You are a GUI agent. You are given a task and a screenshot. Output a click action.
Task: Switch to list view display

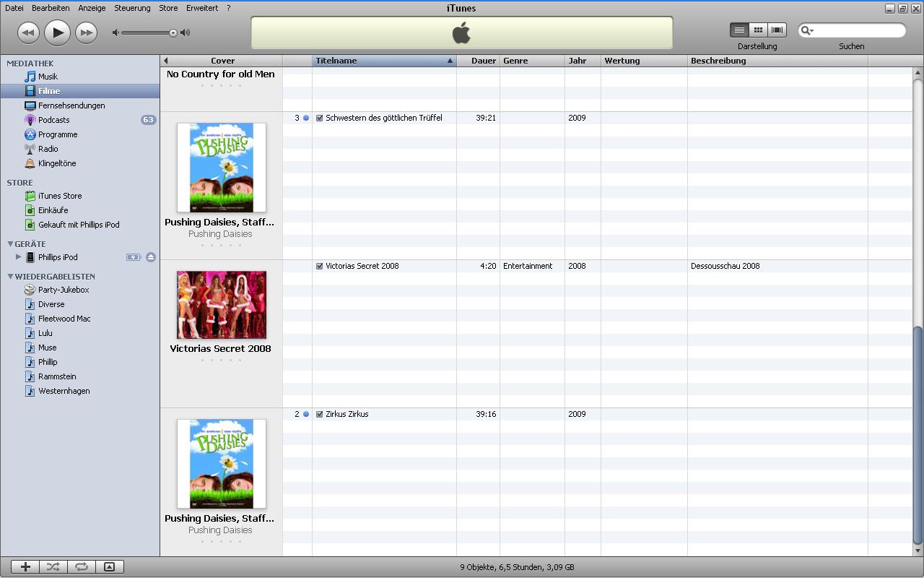(739, 30)
